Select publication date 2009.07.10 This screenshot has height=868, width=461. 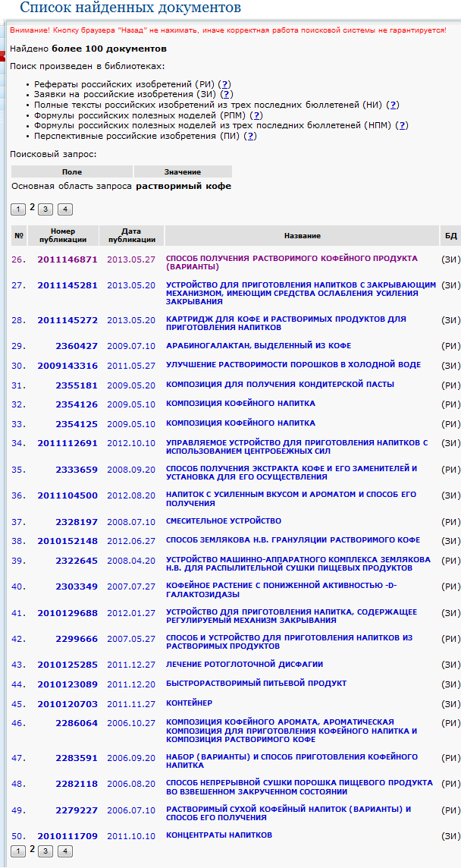tap(131, 346)
